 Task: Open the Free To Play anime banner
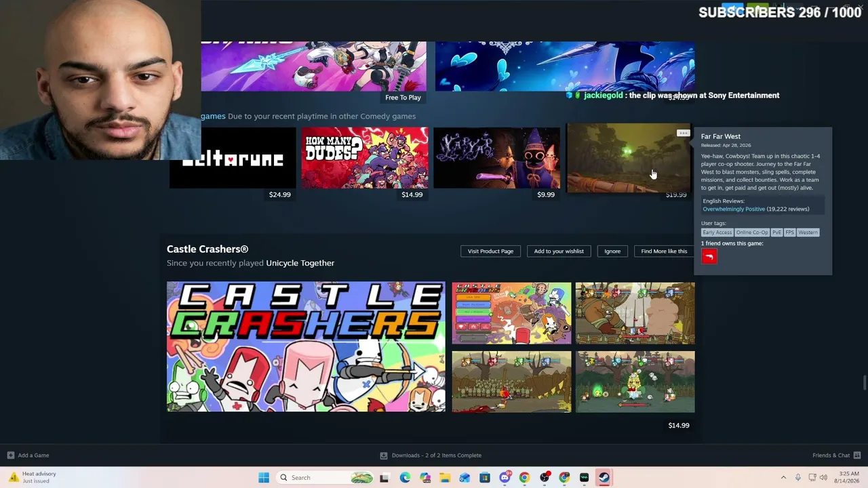[314, 66]
